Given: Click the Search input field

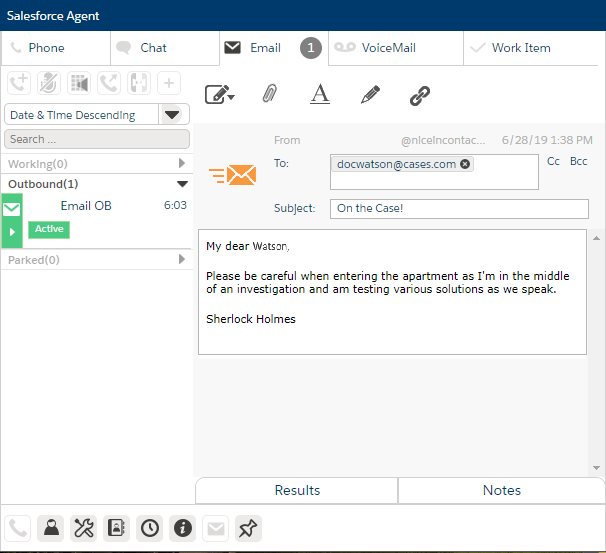Looking at the screenshot, I should pos(97,139).
